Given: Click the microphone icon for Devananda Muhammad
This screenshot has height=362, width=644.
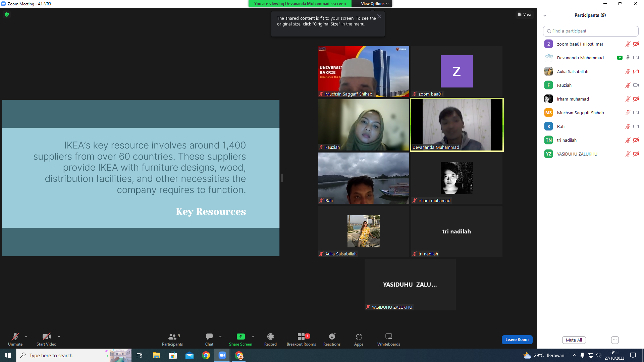Looking at the screenshot, I should coord(628,58).
